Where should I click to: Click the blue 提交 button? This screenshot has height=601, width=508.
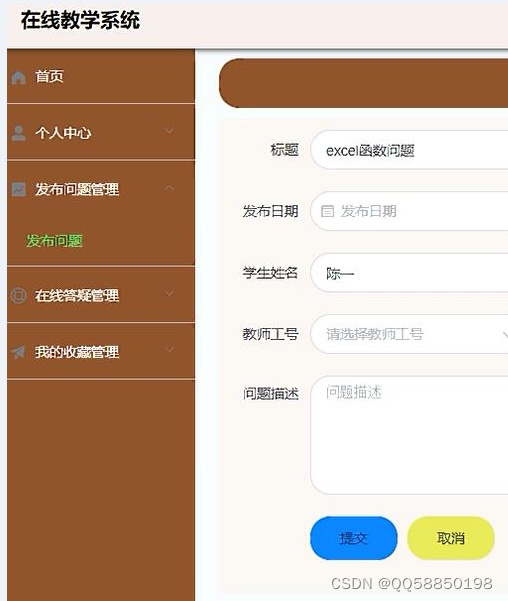353,538
